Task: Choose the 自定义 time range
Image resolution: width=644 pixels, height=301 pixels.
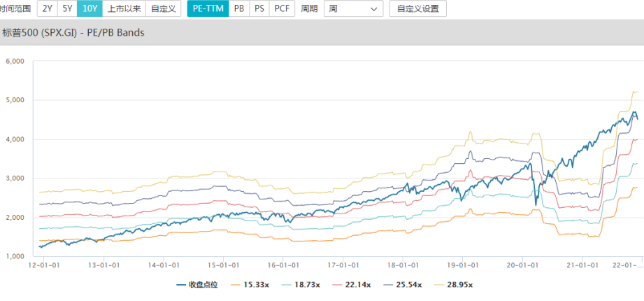Action: [164, 8]
